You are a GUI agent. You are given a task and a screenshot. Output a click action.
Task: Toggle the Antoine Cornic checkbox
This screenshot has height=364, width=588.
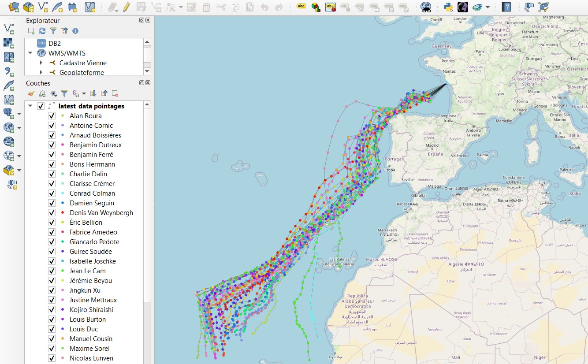pyautogui.click(x=52, y=126)
